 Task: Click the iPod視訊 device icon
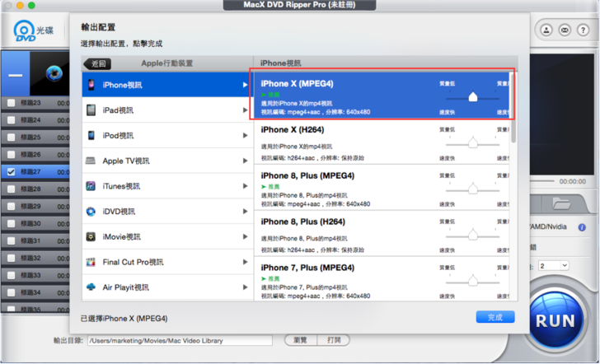91,135
